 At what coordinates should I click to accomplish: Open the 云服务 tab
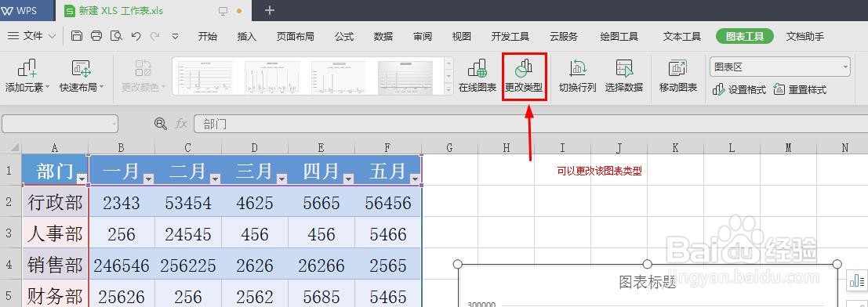pos(564,37)
